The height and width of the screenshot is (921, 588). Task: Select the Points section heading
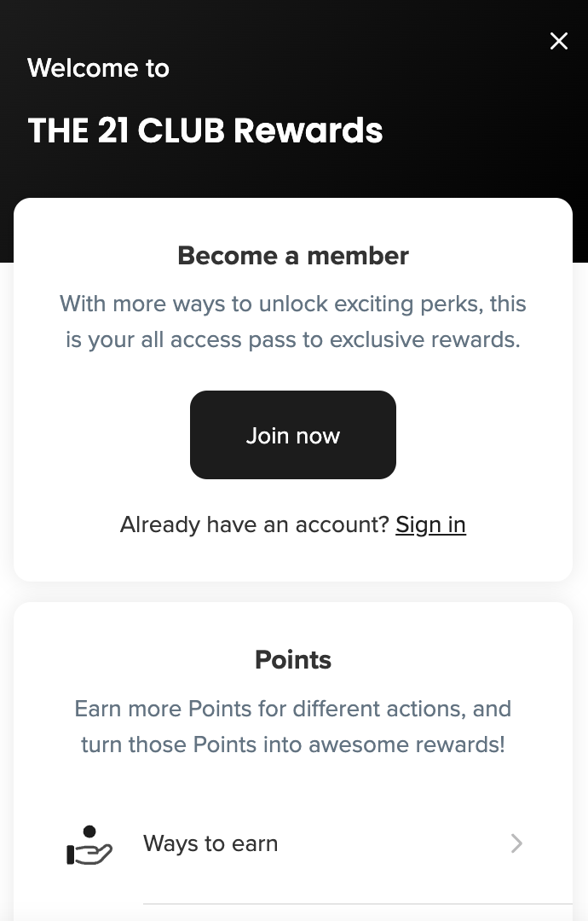[x=293, y=659]
